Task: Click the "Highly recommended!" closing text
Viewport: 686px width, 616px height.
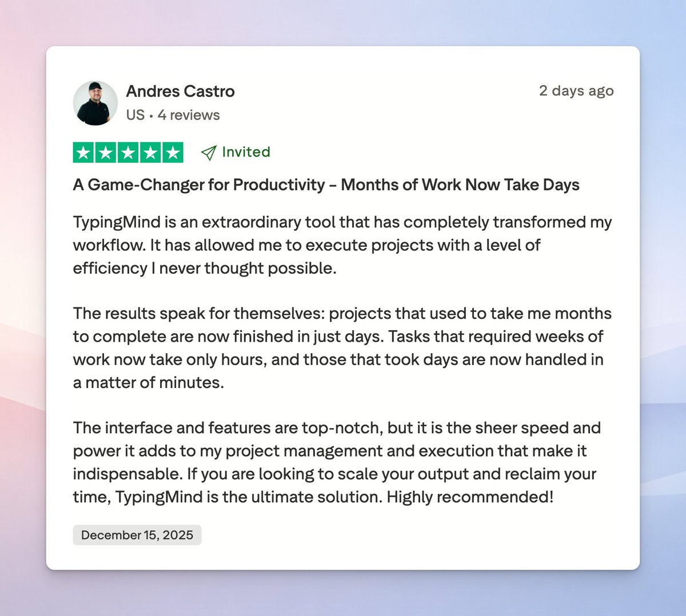Action: 470,497
